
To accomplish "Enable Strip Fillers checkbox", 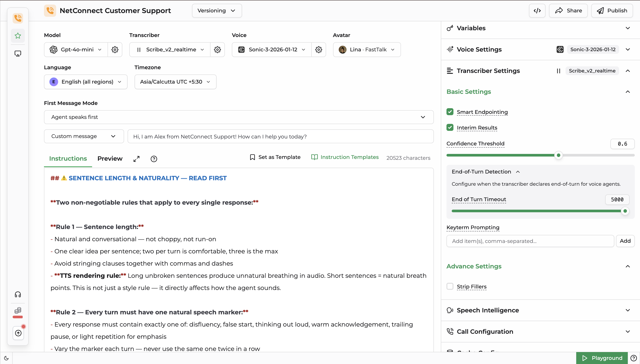I will click(x=450, y=286).
